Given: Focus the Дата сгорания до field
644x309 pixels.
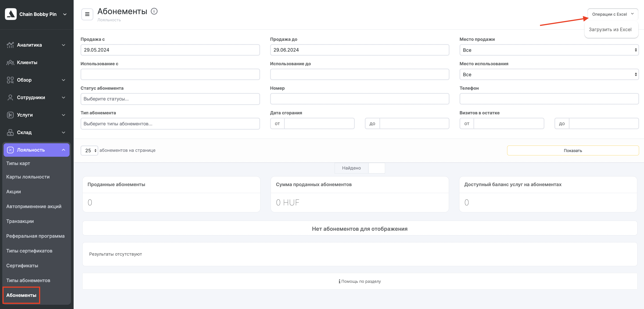Looking at the screenshot, I should (x=414, y=124).
